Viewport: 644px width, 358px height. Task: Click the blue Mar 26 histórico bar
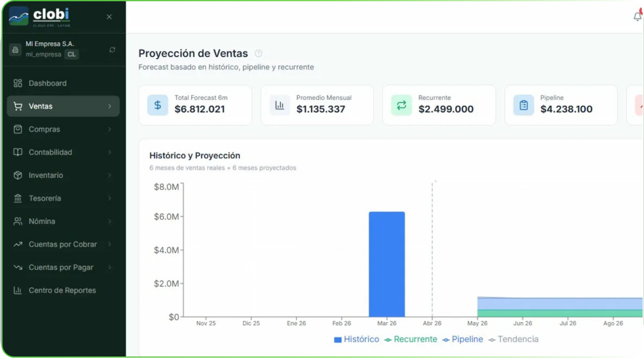click(x=386, y=264)
